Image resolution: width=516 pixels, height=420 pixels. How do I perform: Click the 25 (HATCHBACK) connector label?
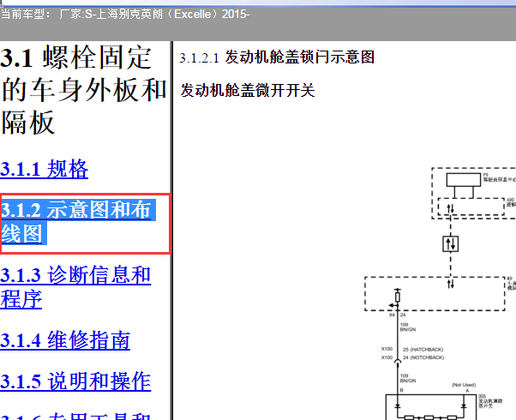(x=423, y=350)
